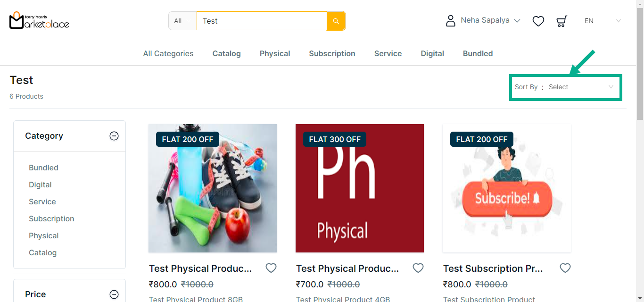Open the wishlist heart icon in header
Viewport: 644px width, 302px height.
538,21
